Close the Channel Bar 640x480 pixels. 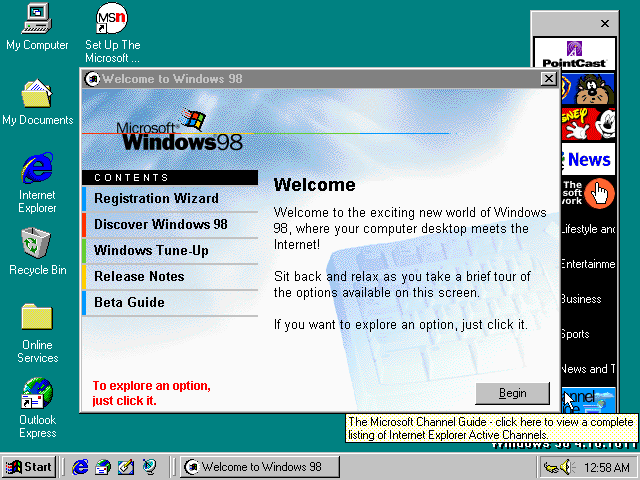coord(605,24)
